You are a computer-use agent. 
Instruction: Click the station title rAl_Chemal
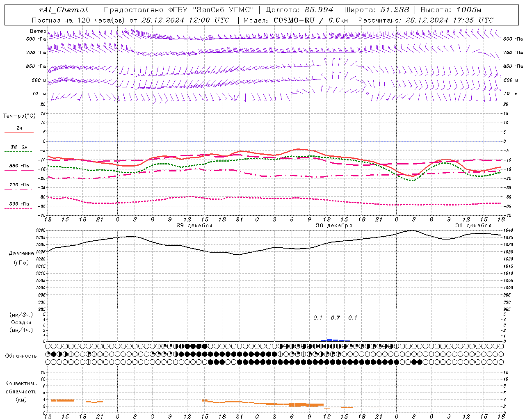[x=63, y=10]
